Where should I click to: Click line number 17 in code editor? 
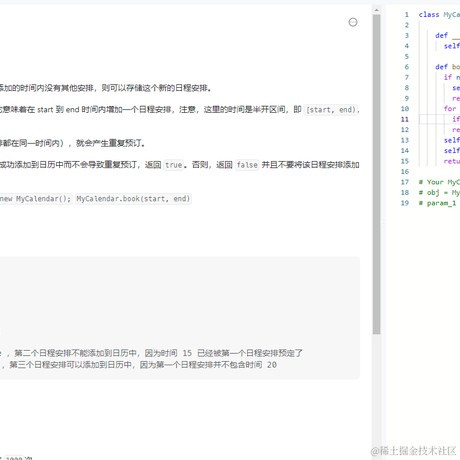click(405, 182)
